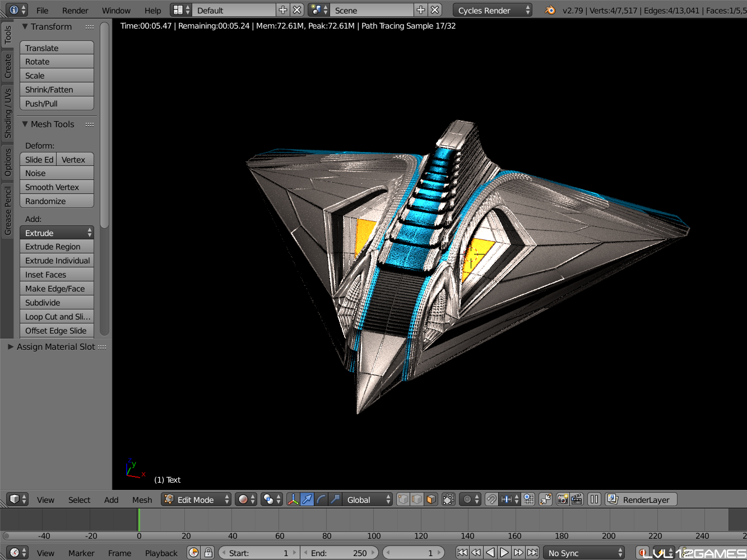Image resolution: width=747 pixels, height=560 pixels.
Task: Click Loop Cut and Slide
Action: pos(57,317)
